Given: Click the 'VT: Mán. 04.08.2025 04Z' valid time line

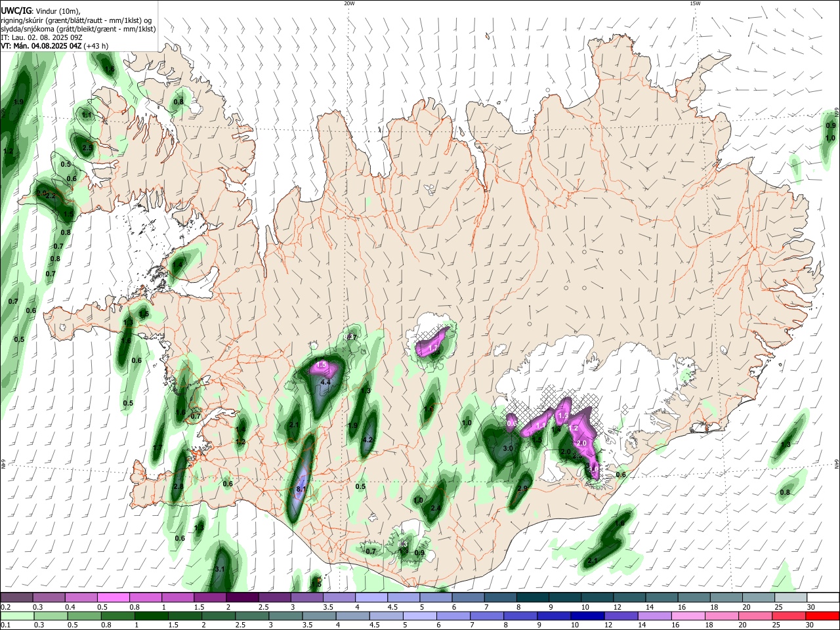Looking at the screenshot, I should pyautogui.click(x=41, y=46).
